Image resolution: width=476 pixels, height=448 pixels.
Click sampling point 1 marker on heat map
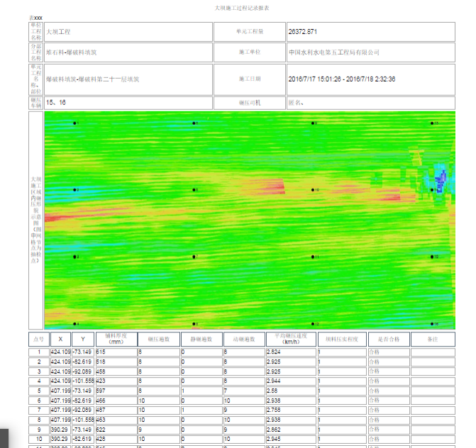click(x=74, y=123)
